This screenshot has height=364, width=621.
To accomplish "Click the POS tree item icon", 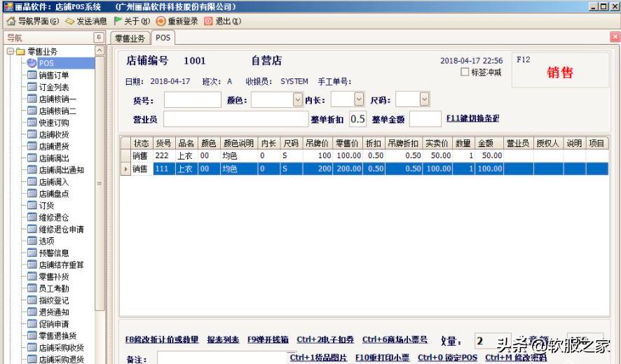I will tap(32, 63).
